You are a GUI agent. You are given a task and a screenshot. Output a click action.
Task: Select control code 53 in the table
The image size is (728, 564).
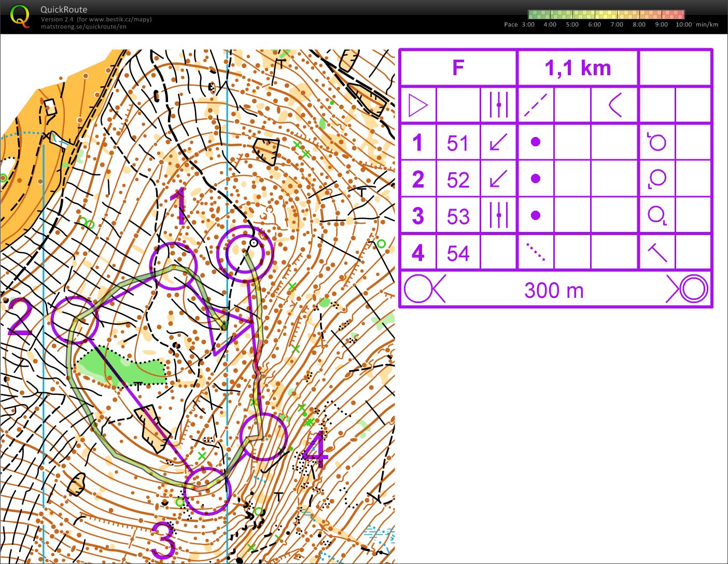(x=458, y=216)
